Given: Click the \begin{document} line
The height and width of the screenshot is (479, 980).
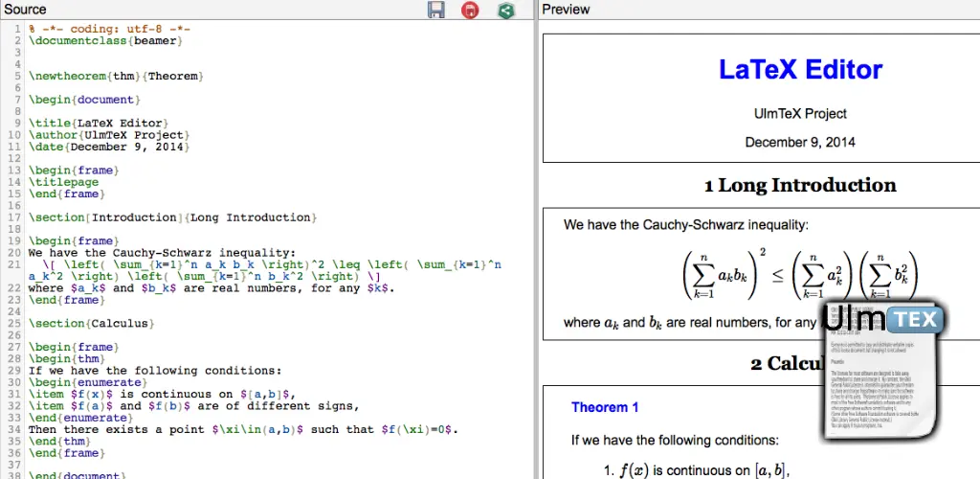Looking at the screenshot, I should coord(84,100).
